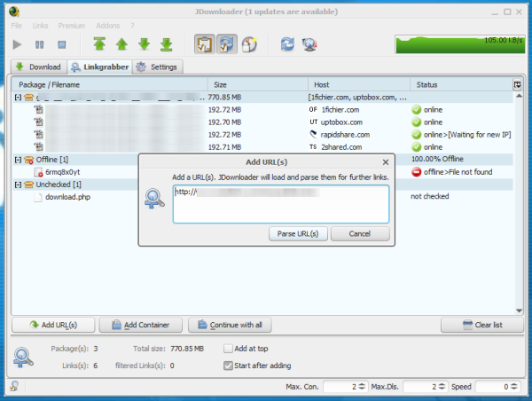
Task: Click the Clear list button
Action: (x=481, y=325)
